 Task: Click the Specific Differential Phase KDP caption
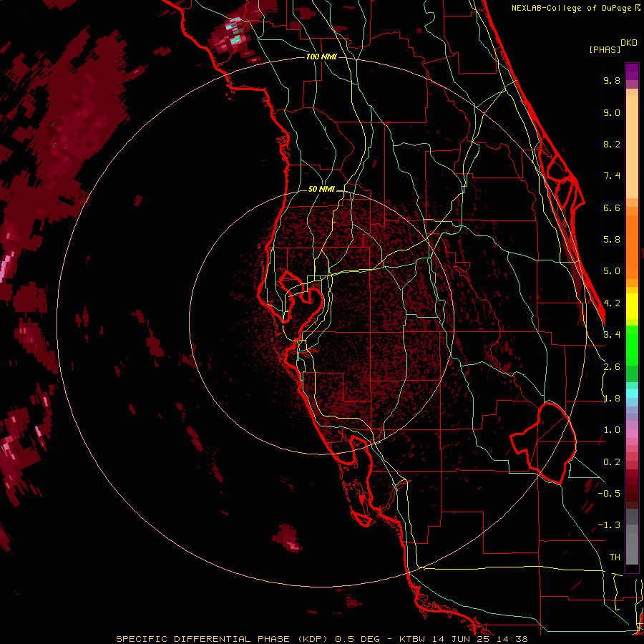(321, 639)
